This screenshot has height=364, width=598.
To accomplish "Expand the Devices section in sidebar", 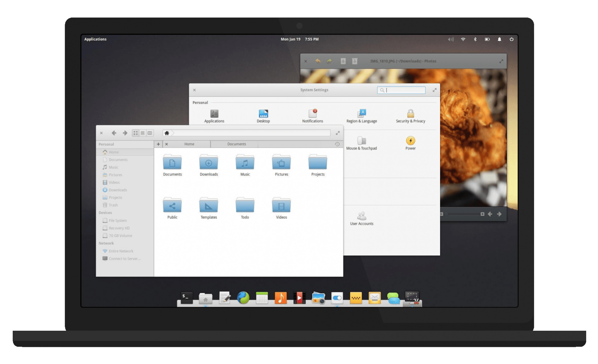I will point(106,213).
